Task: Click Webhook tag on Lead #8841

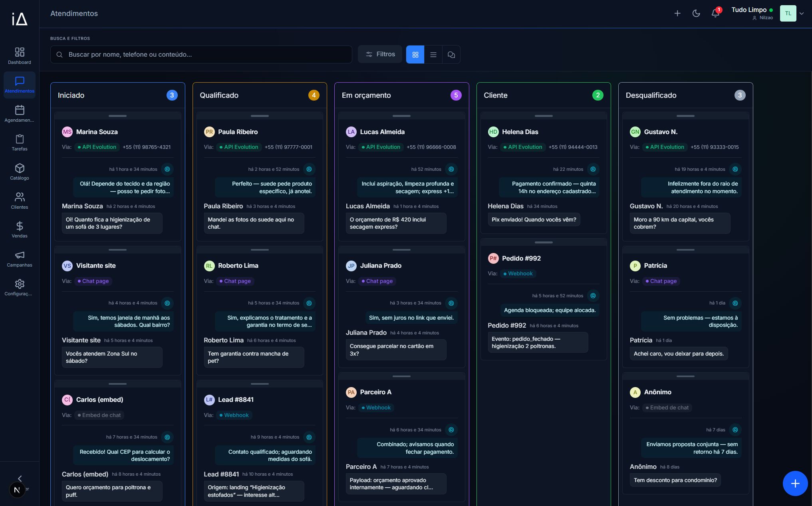Action: pyautogui.click(x=234, y=415)
